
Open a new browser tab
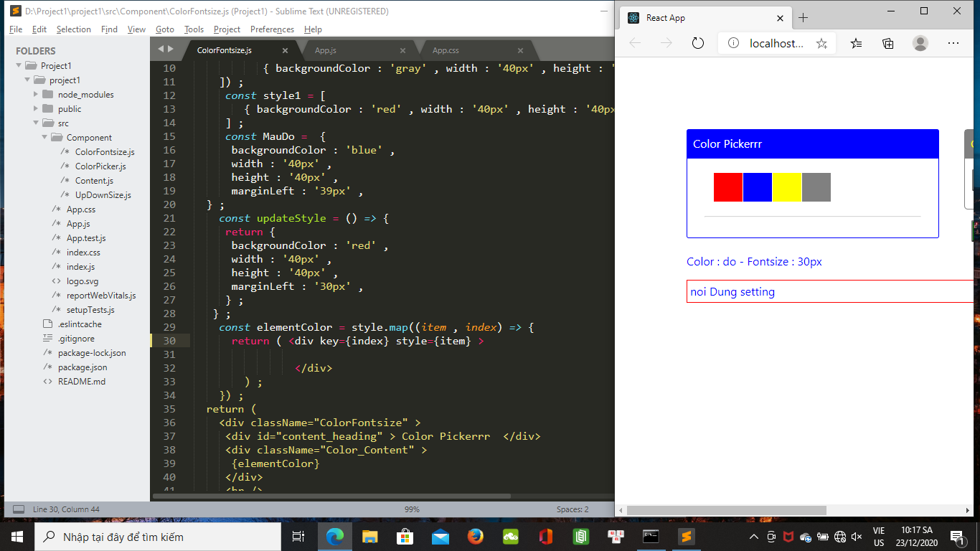[803, 18]
